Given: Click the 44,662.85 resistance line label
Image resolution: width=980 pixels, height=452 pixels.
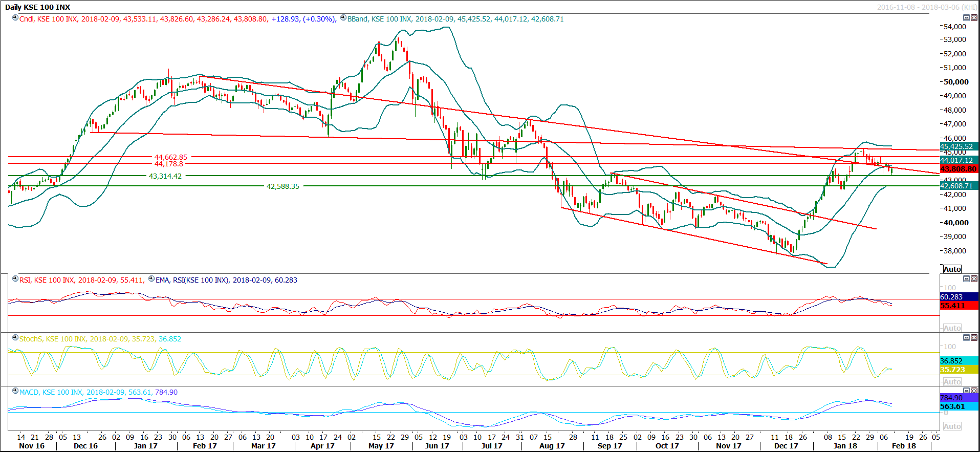Looking at the screenshot, I should [171, 157].
